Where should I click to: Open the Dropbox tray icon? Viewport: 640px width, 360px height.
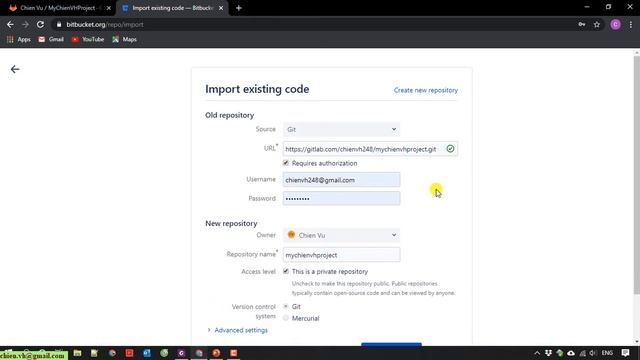click(x=548, y=353)
